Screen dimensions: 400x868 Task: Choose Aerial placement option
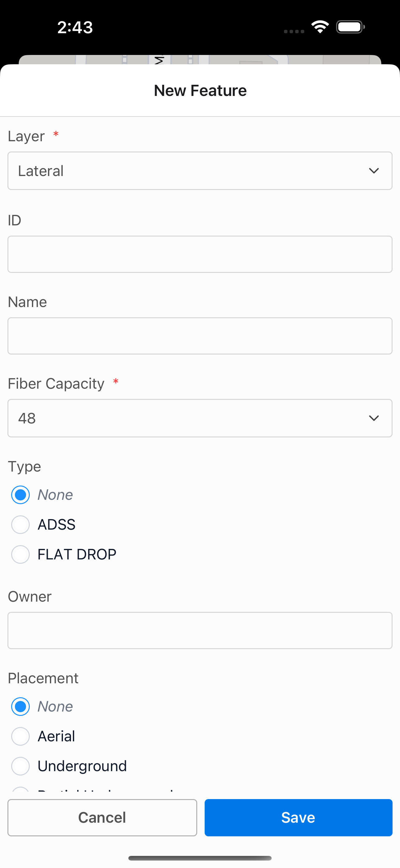[x=20, y=736]
